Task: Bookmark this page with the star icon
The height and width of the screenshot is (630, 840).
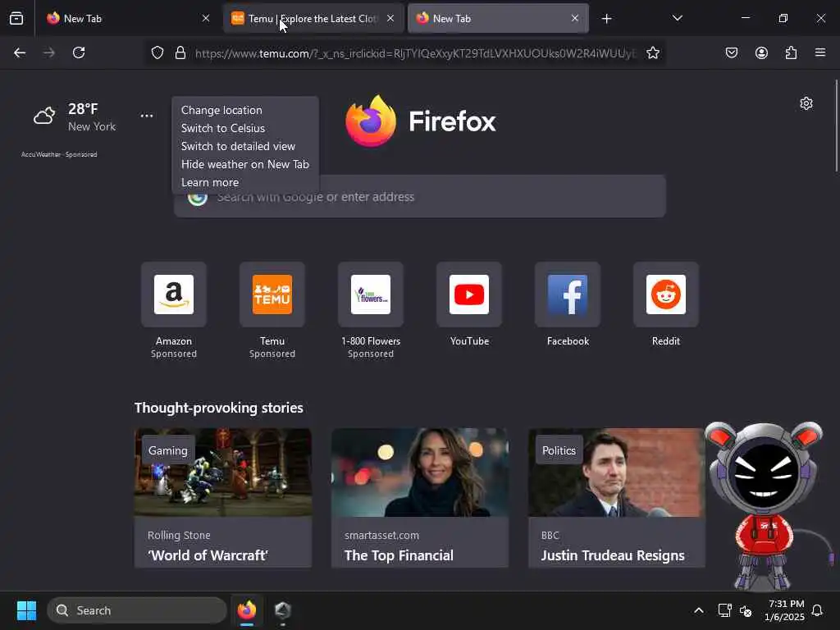Action: coord(652,52)
